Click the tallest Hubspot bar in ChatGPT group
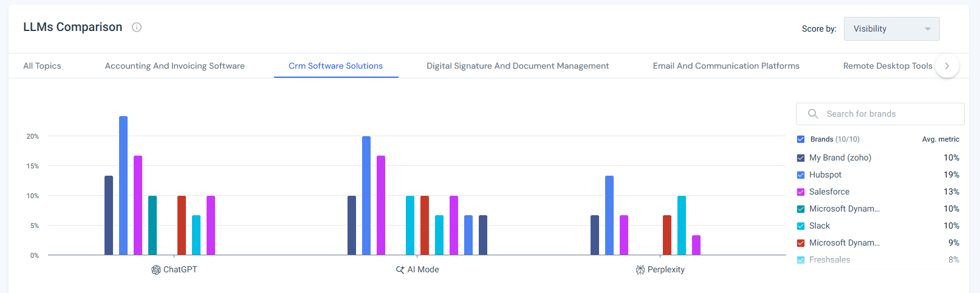The width and height of the screenshot is (980, 293). pos(123,185)
